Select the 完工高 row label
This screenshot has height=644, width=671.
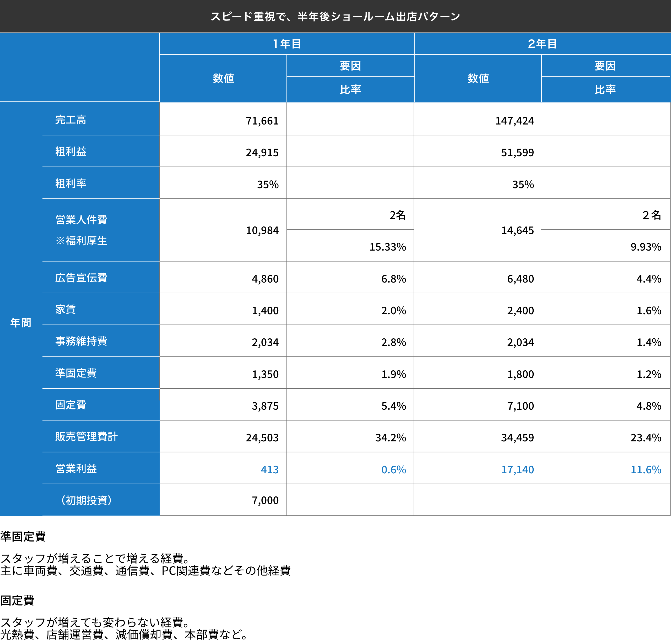(71, 120)
